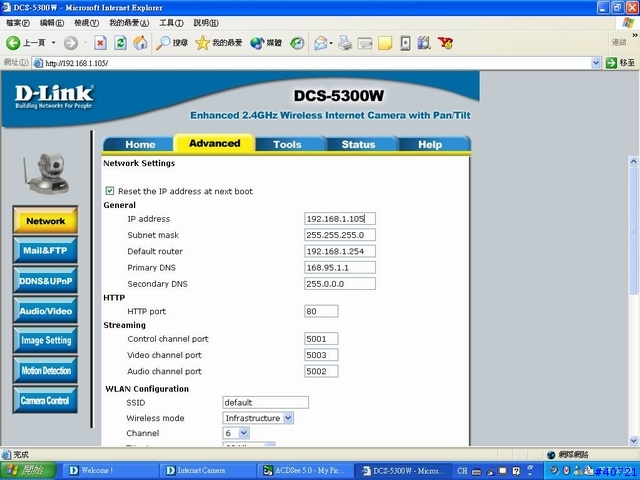
Task: Click the Audio channel port field
Action: coord(321,371)
